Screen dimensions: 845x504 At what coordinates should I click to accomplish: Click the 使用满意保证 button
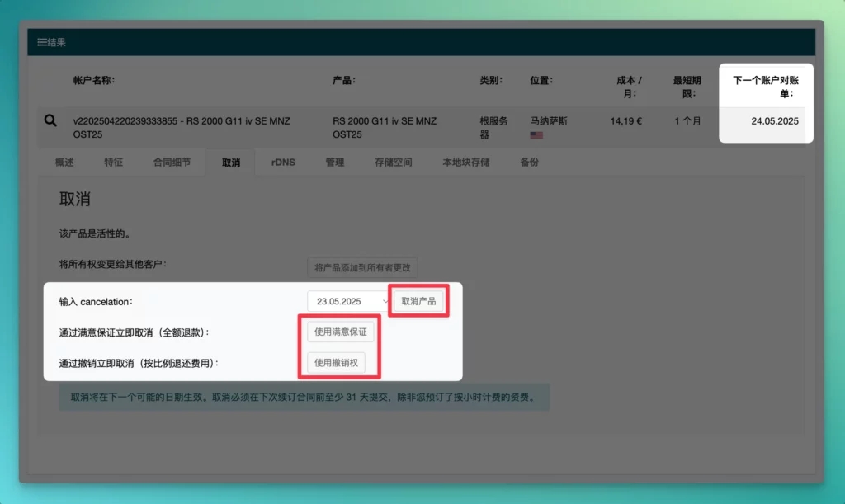click(x=341, y=331)
